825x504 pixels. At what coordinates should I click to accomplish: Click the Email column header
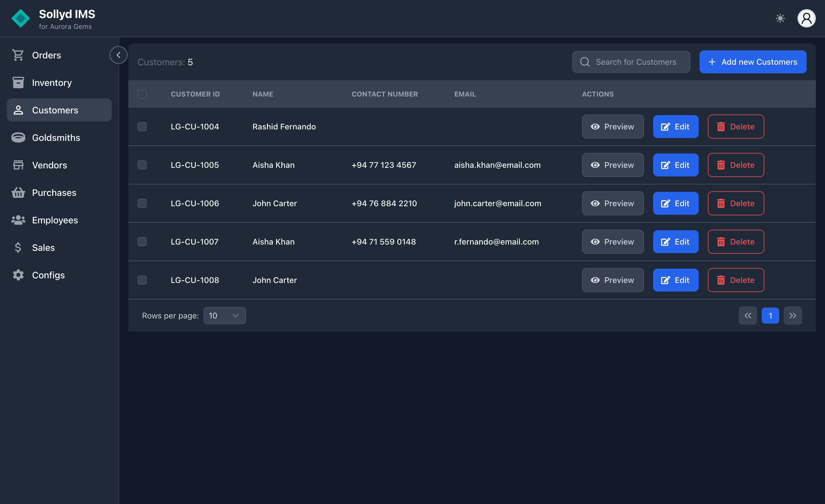tap(465, 94)
